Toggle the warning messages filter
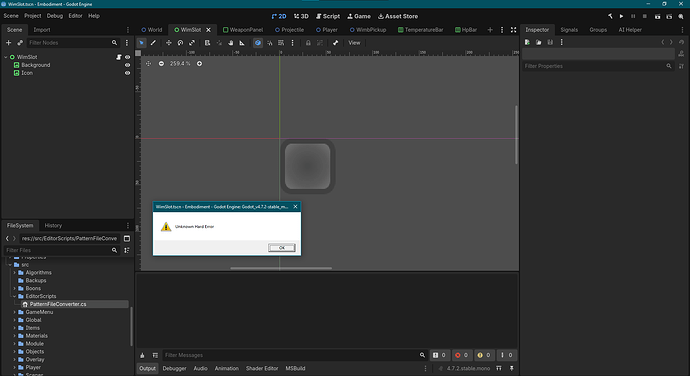 coord(484,355)
